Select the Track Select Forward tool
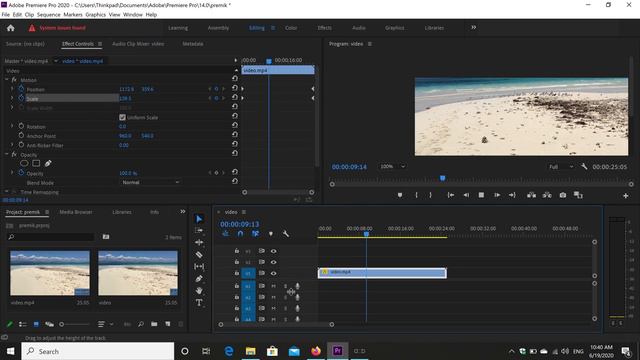 tap(199, 231)
